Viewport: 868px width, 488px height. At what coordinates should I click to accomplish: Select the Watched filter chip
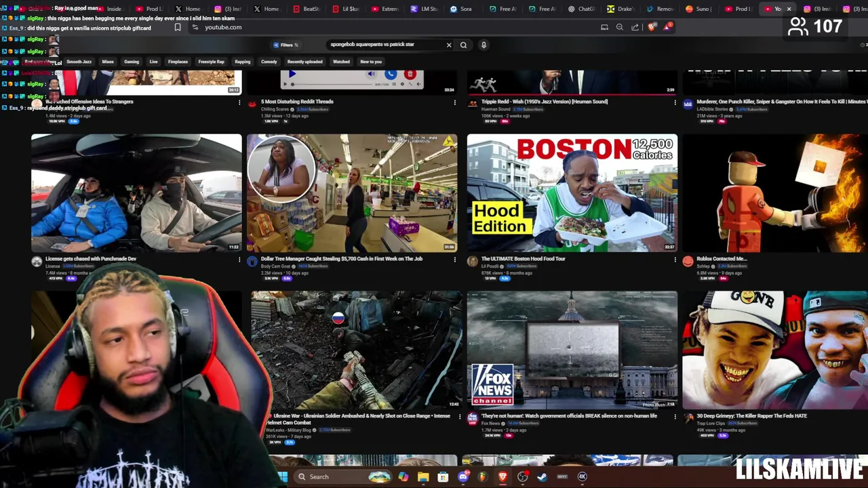pyautogui.click(x=341, y=62)
